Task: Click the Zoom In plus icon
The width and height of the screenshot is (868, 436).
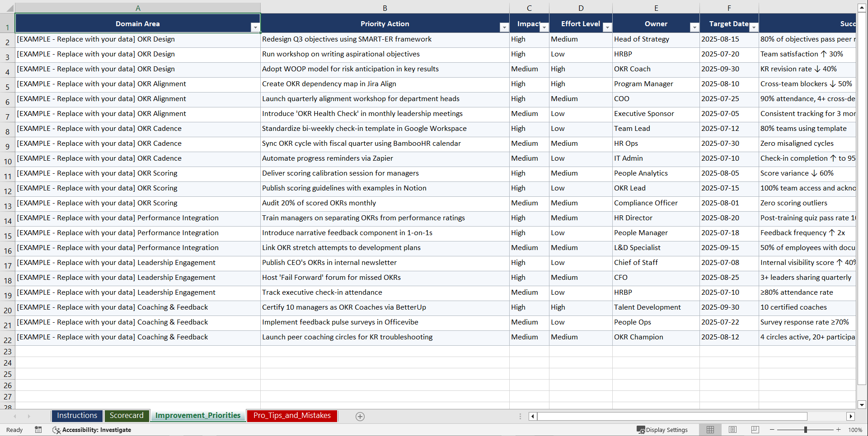Action: pyautogui.click(x=839, y=430)
